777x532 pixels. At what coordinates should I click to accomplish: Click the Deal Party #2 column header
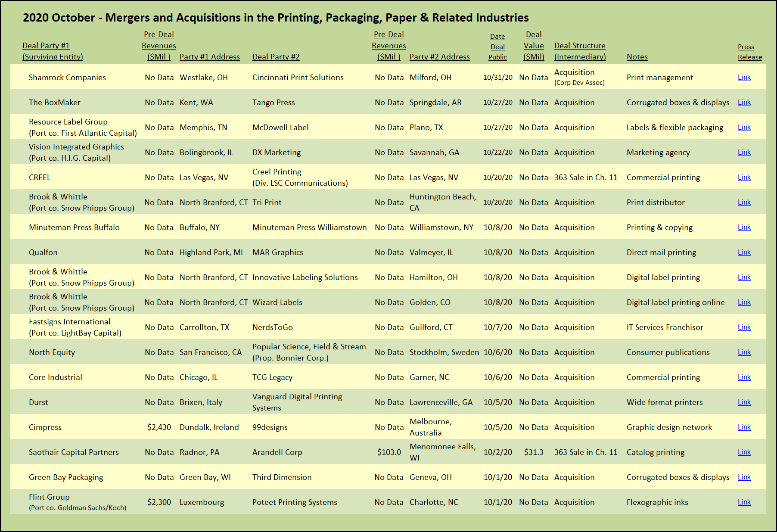pyautogui.click(x=276, y=57)
